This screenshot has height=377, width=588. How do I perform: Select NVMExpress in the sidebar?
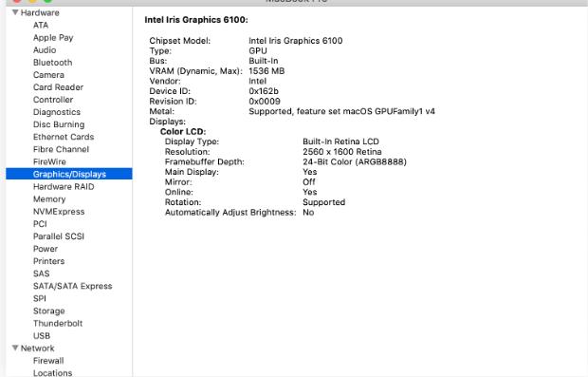[x=59, y=212]
